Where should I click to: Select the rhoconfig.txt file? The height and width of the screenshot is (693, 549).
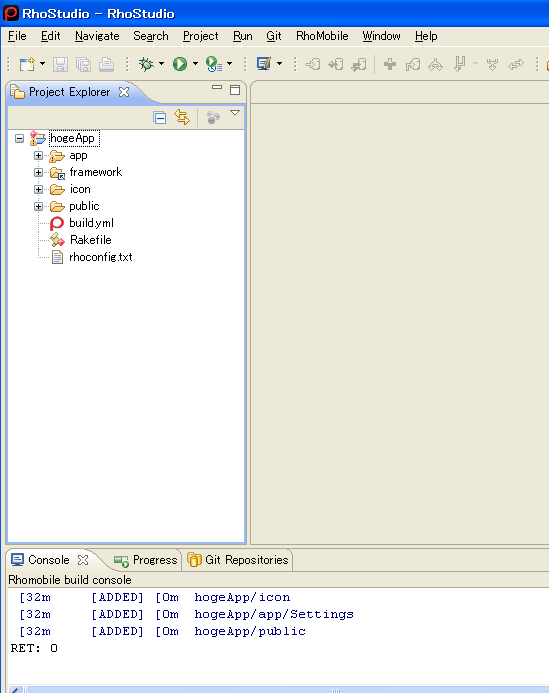[101, 257]
